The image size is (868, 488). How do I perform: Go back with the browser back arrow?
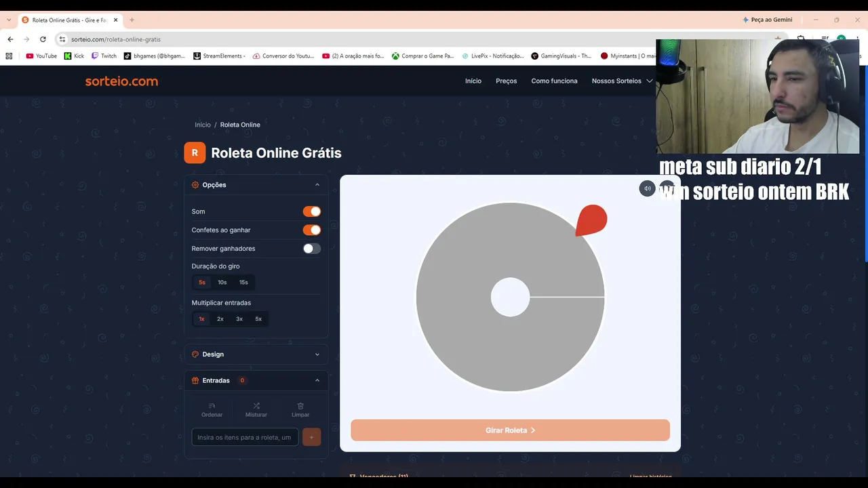10,39
